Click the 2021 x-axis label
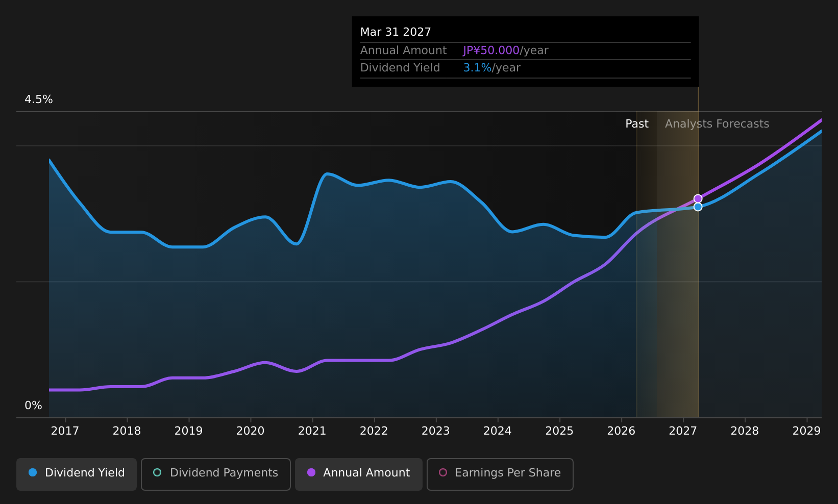This screenshot has width=838, height=504. (x=312, y=431)
